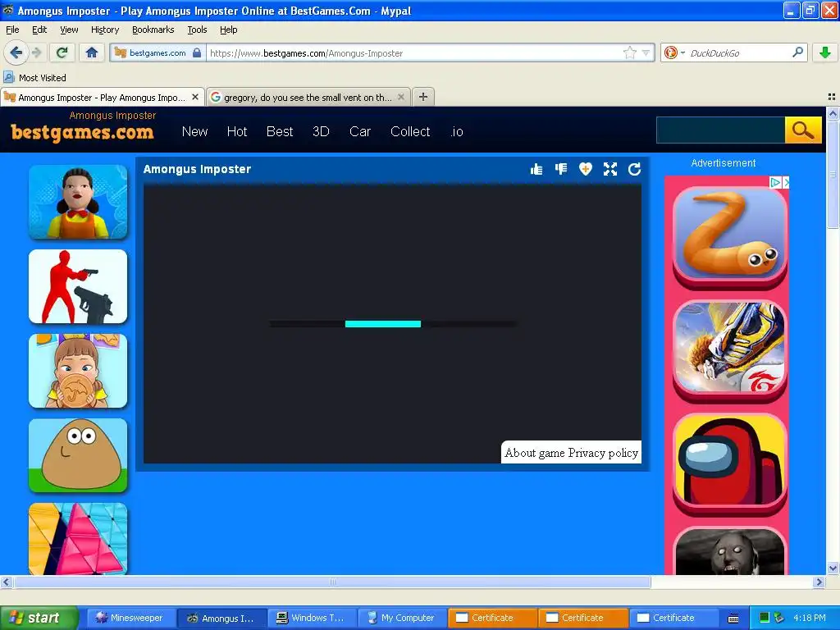
Task: Open the Hot games category
Action: coord(237,132)
